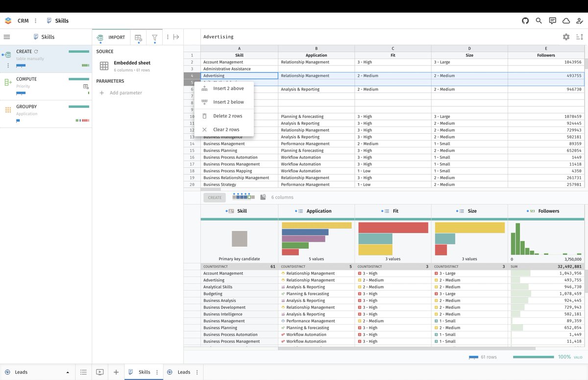Choose Insert 2 below
This screenshot has width=588, height=380.
224,102
